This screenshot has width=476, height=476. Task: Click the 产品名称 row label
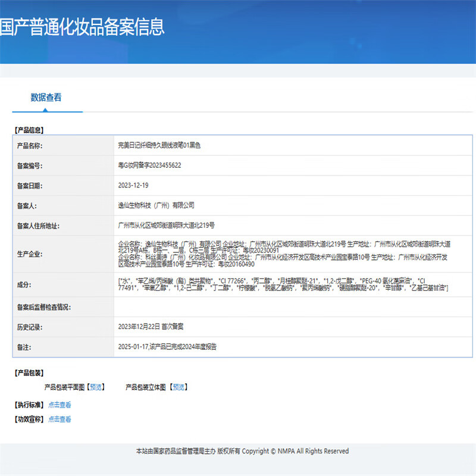(x=30, y=145)
